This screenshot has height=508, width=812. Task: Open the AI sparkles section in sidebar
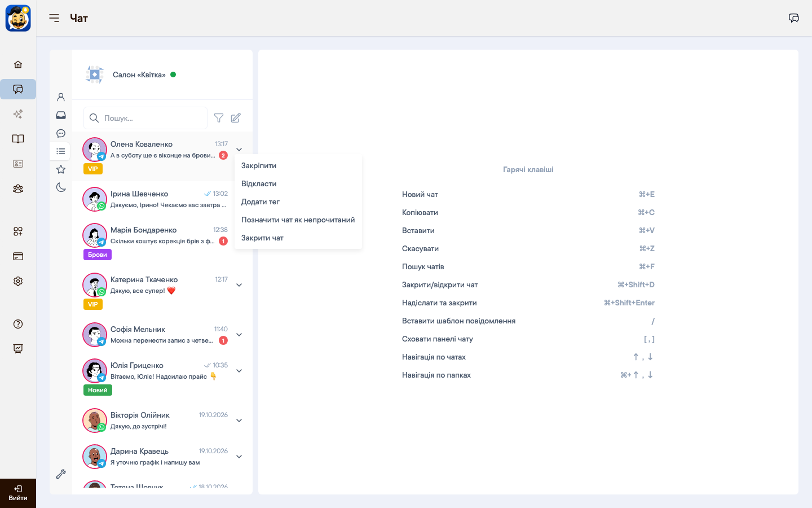click(x=18, y=114)
